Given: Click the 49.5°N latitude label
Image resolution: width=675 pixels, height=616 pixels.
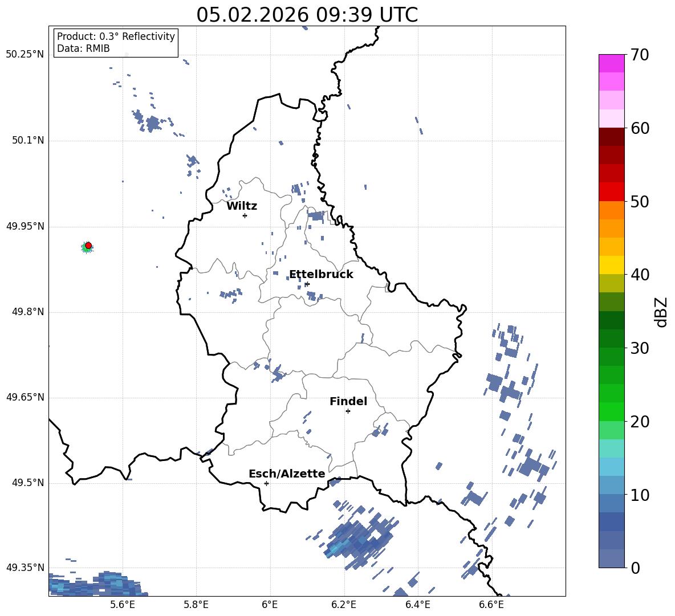Looking at the screenshot, I should pyautogui.click(x=28, y=483).
